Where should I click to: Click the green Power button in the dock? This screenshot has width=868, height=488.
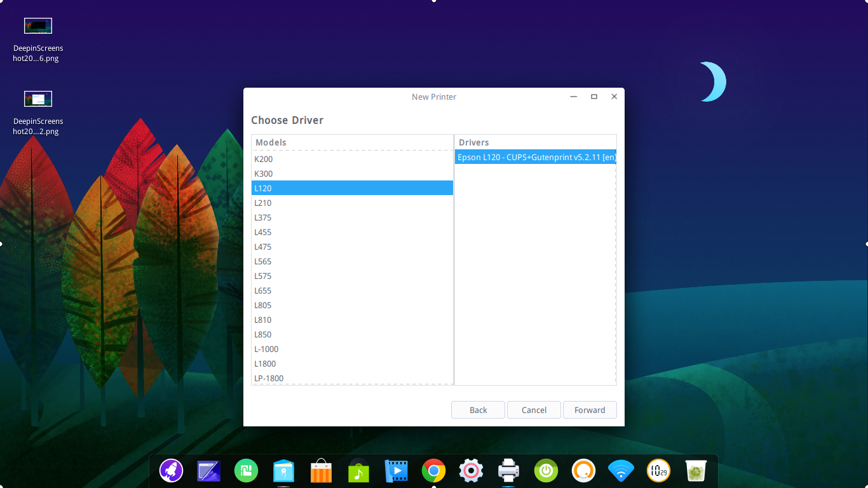pyautogui.click(x=546, y=471)
